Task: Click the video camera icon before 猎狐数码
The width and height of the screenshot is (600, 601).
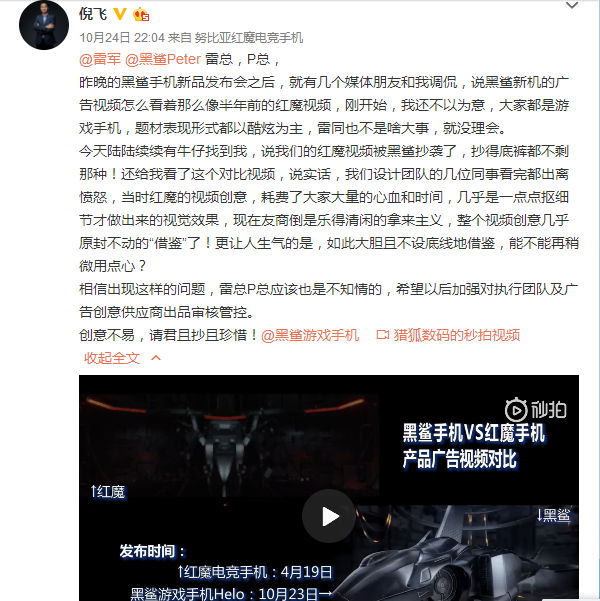Action: (383, 335)
